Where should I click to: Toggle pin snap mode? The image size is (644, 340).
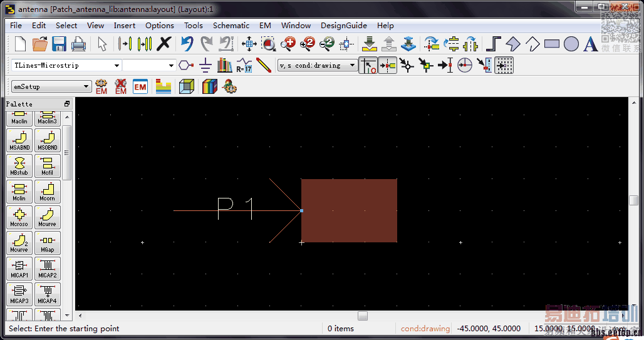click(x=387, y=65)
